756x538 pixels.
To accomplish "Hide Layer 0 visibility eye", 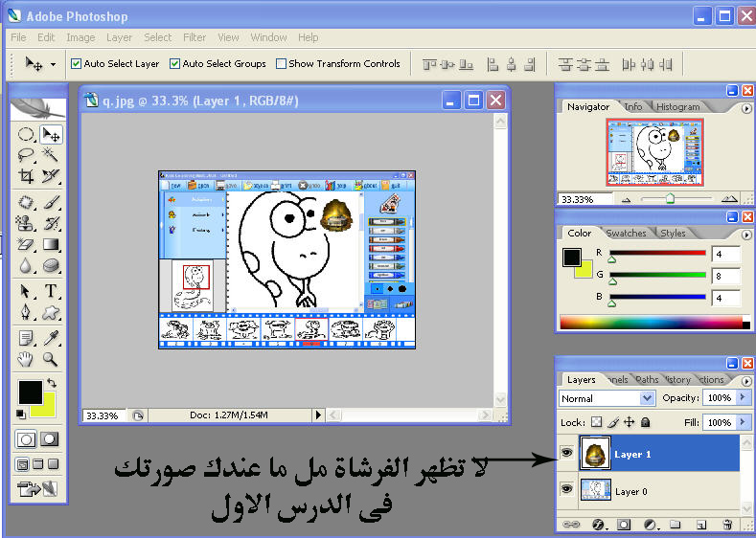I will coord(566,489).
